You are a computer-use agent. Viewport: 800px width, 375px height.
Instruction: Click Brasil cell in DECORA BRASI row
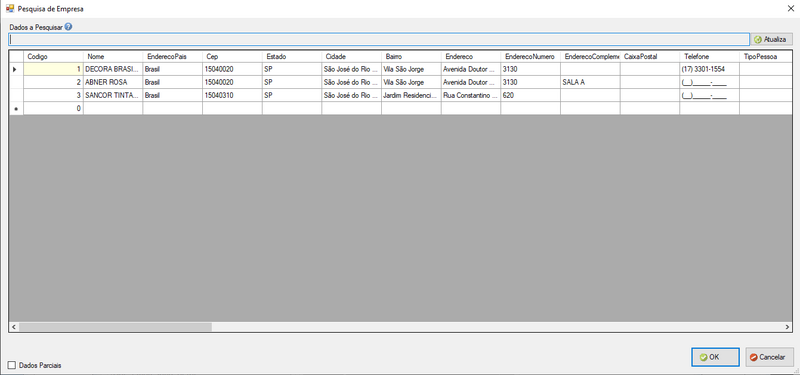pyautogui.click(x=173, y=69)
